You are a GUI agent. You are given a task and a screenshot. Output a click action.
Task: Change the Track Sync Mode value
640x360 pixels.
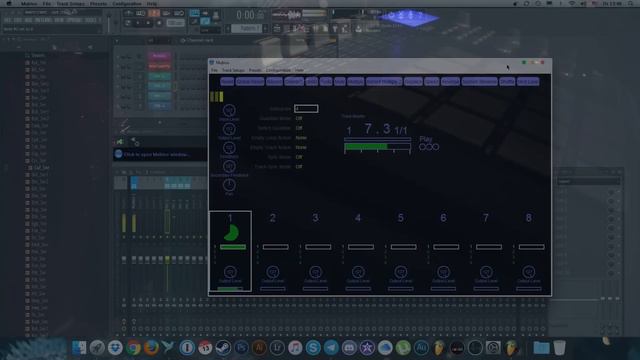299,167
